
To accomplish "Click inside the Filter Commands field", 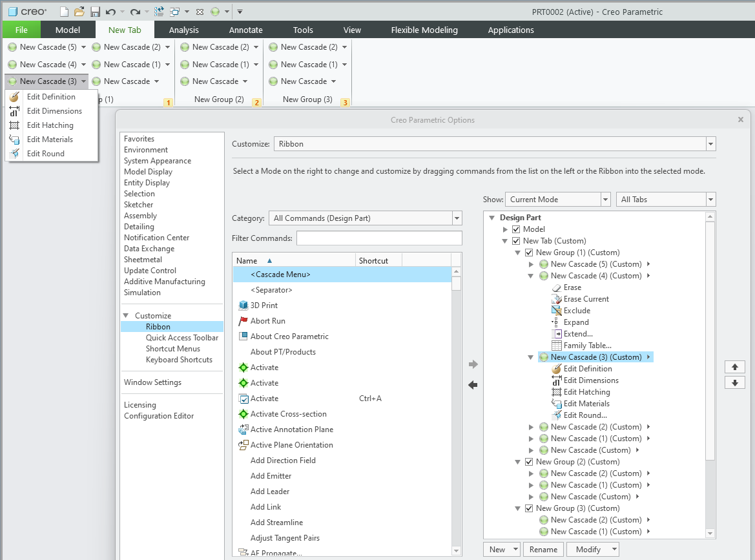I will tap(378, 238).
